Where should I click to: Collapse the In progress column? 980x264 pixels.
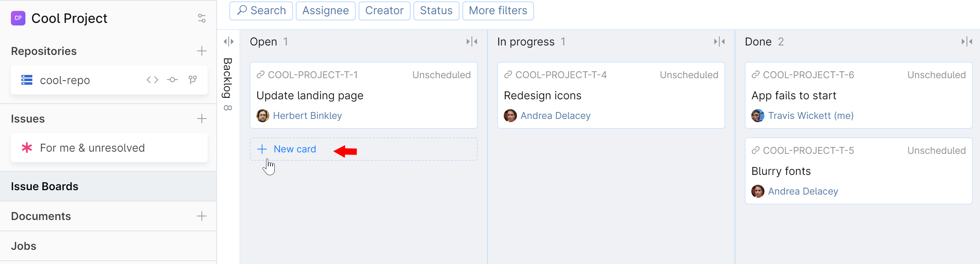coord(719,41)
